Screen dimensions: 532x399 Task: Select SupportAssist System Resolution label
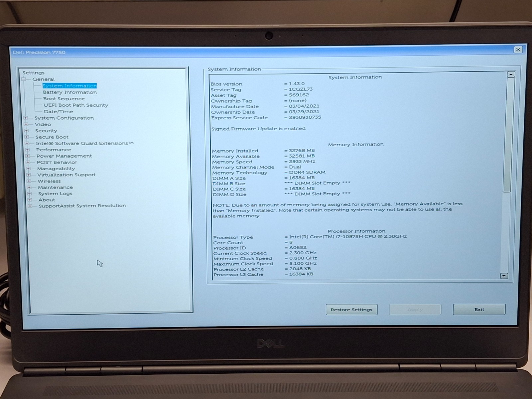[82, 206]
